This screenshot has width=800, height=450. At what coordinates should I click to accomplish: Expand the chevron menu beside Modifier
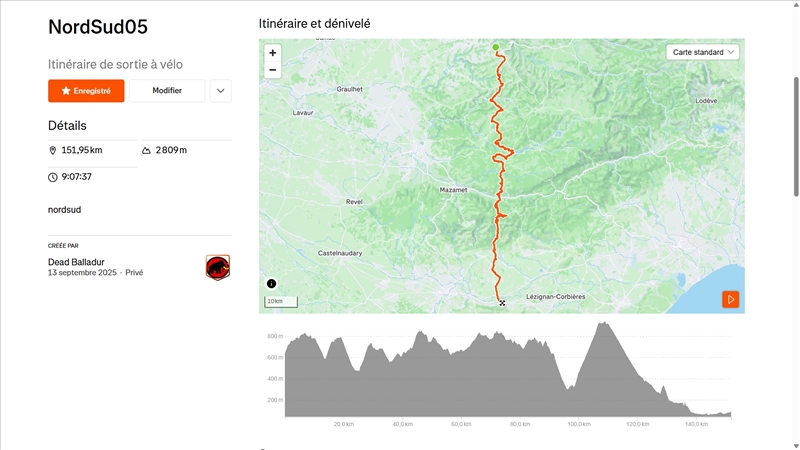coord(221,91)
